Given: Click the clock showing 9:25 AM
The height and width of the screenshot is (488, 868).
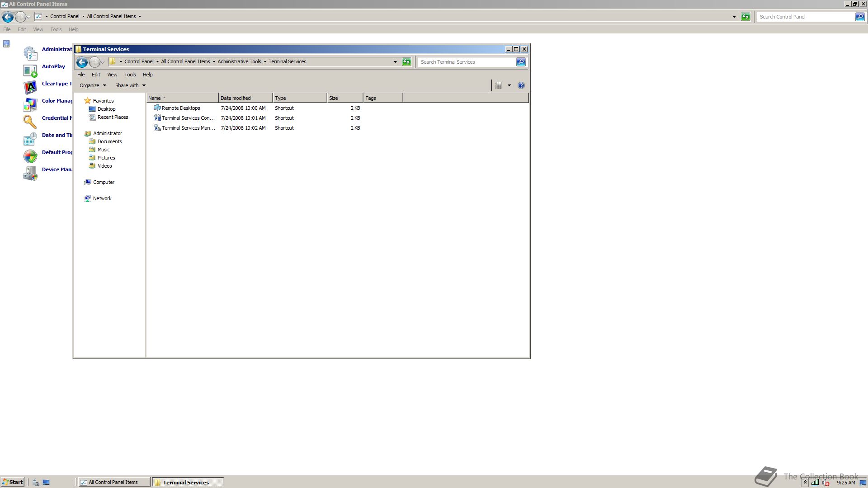Looking at the screenshot, I should tap(845, 483).
